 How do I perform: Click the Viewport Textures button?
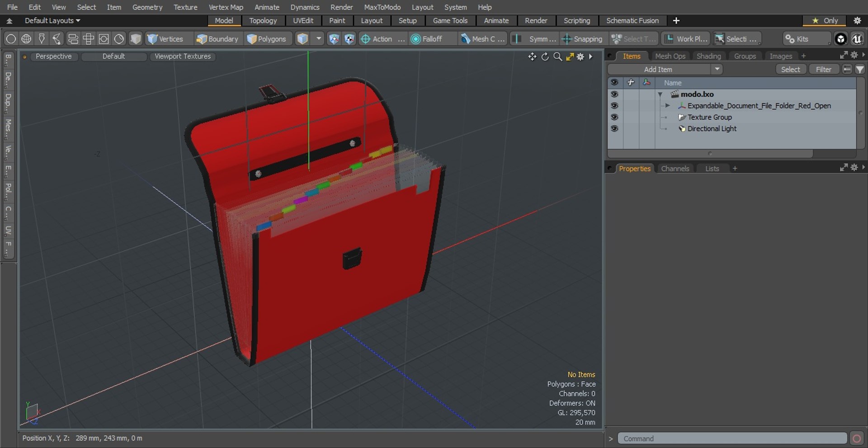point(183,56)
